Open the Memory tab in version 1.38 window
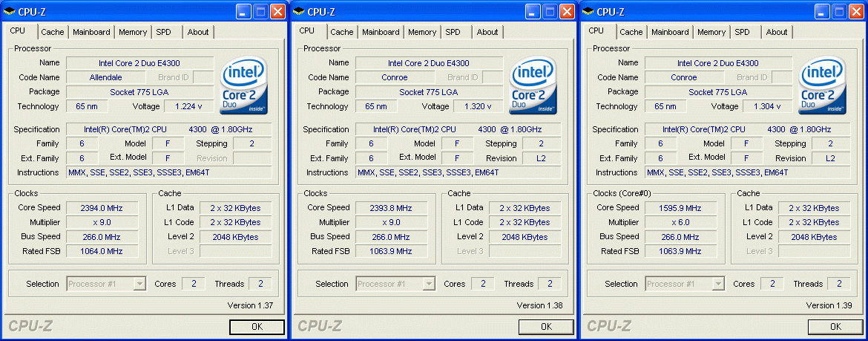Image resolution: width=868 pixels, height=341 pixels. pyautogui.click(x=422, y=32)
